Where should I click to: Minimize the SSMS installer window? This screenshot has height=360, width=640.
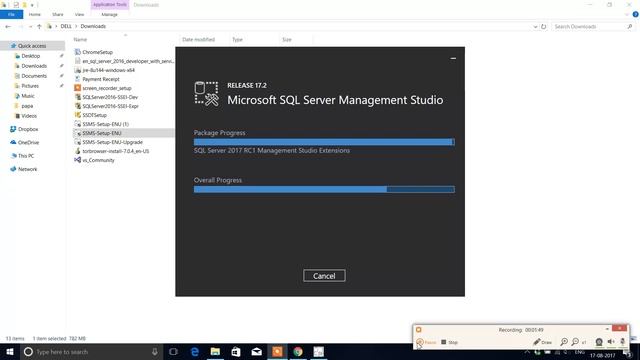453,58
